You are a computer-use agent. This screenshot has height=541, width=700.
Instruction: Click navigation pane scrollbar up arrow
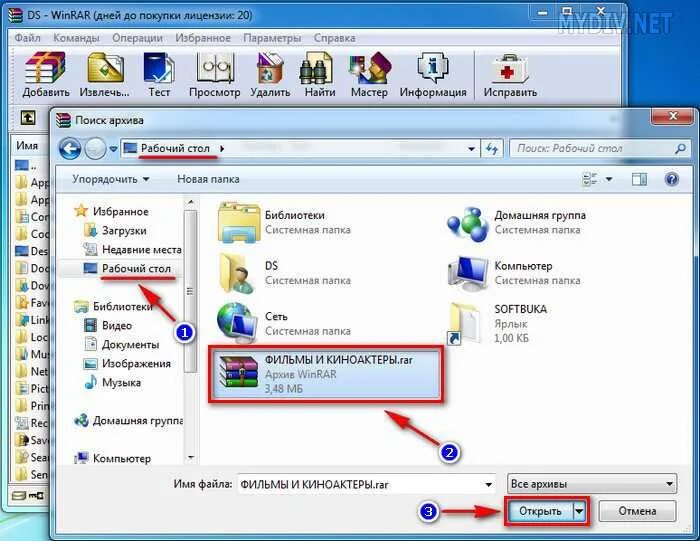coord(191,203)
